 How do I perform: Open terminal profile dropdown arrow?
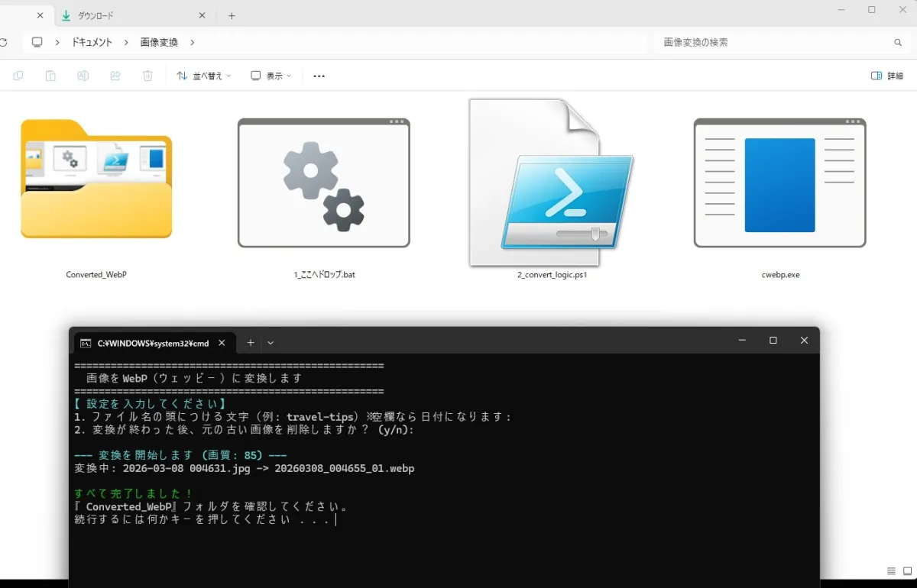pyautogui.click(x=271, y=343)
